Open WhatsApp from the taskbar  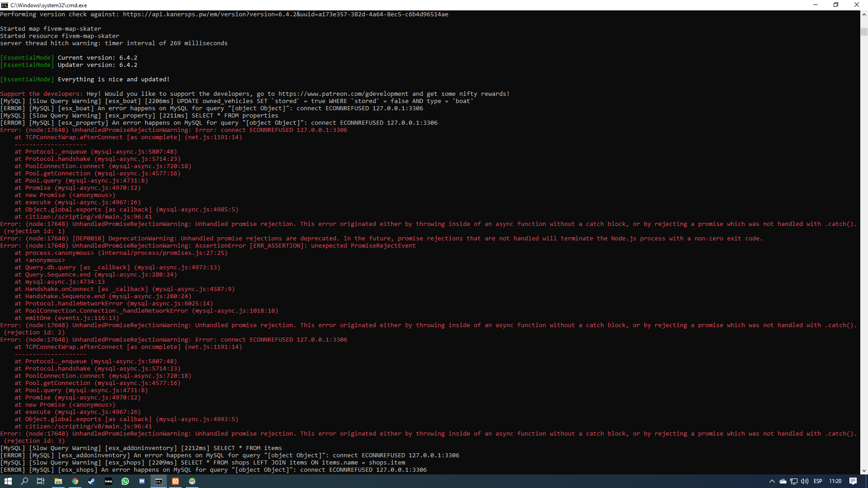(125, 481)
